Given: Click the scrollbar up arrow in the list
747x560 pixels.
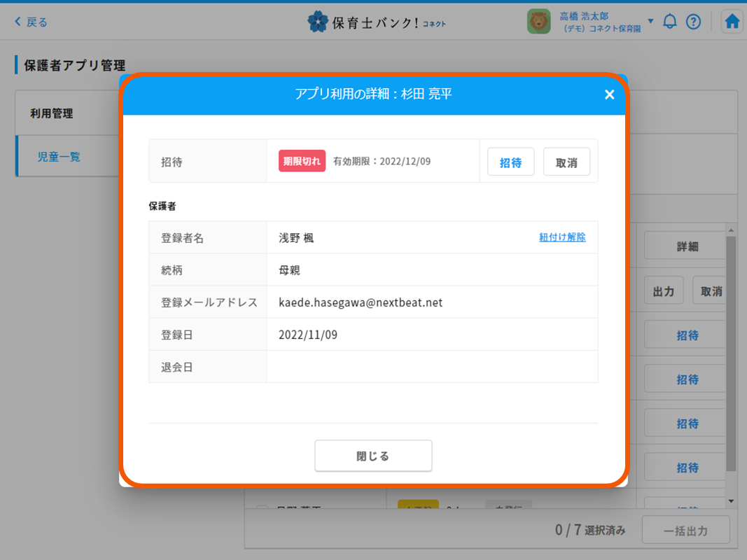Looking at the screenshot, I should click(731, 230).
